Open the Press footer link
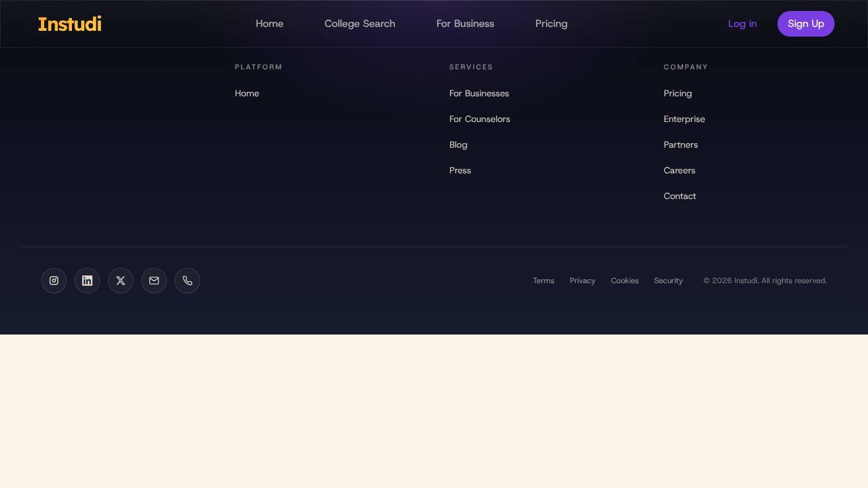The height and width of the screenshot is (488, 868). pyautogui.click(x=460, y=170)
